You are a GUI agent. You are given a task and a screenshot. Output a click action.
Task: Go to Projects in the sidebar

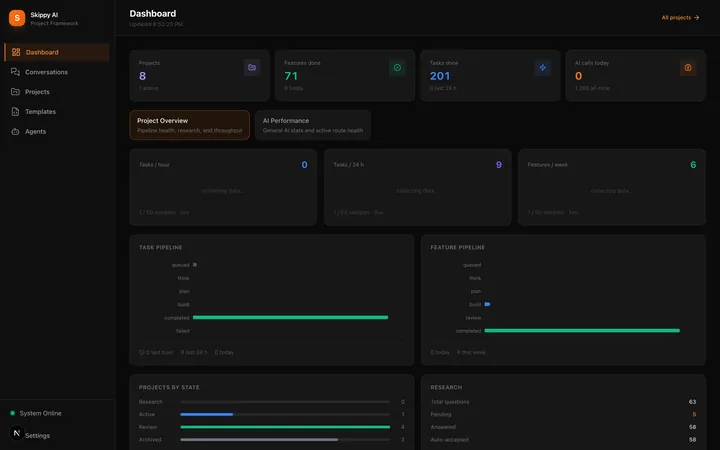[x=57, y=92]
